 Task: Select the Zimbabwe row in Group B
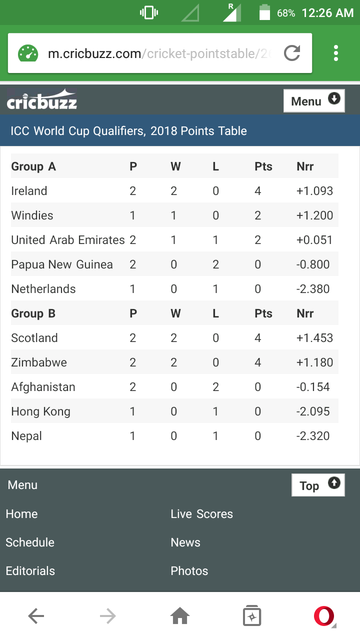[174, 362]
